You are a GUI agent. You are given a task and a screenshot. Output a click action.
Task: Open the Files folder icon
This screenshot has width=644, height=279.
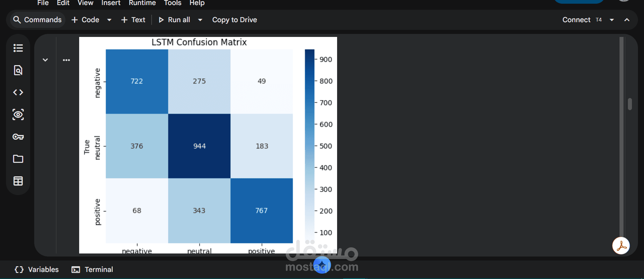(18, 159)
